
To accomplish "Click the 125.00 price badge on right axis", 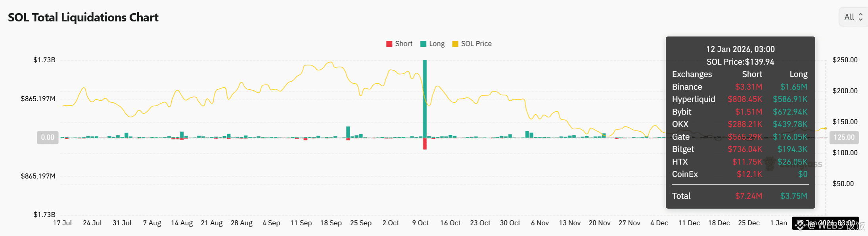I will tap(844, 137).
